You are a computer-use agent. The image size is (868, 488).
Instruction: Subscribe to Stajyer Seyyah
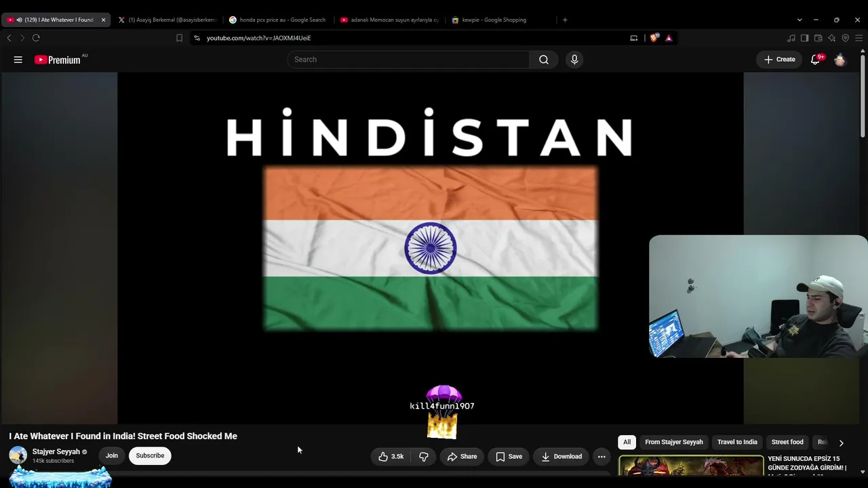150,456
